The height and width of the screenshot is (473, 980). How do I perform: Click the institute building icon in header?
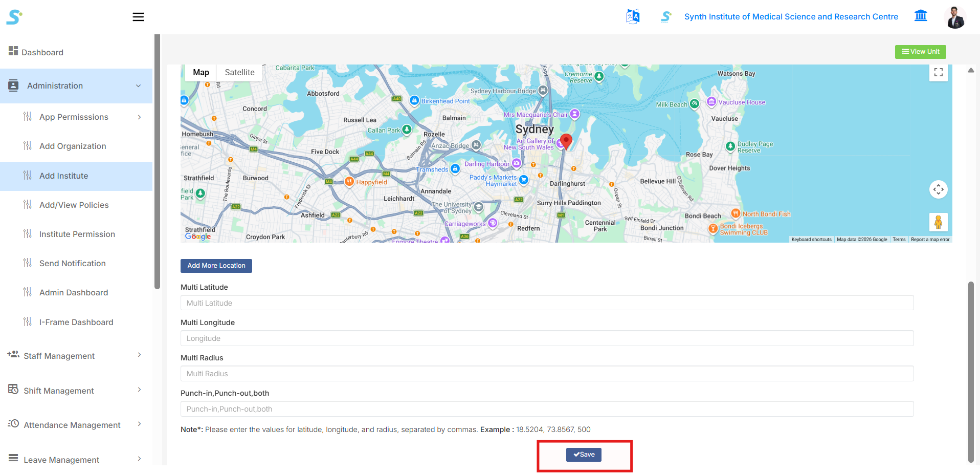click(x=921, y=16)
